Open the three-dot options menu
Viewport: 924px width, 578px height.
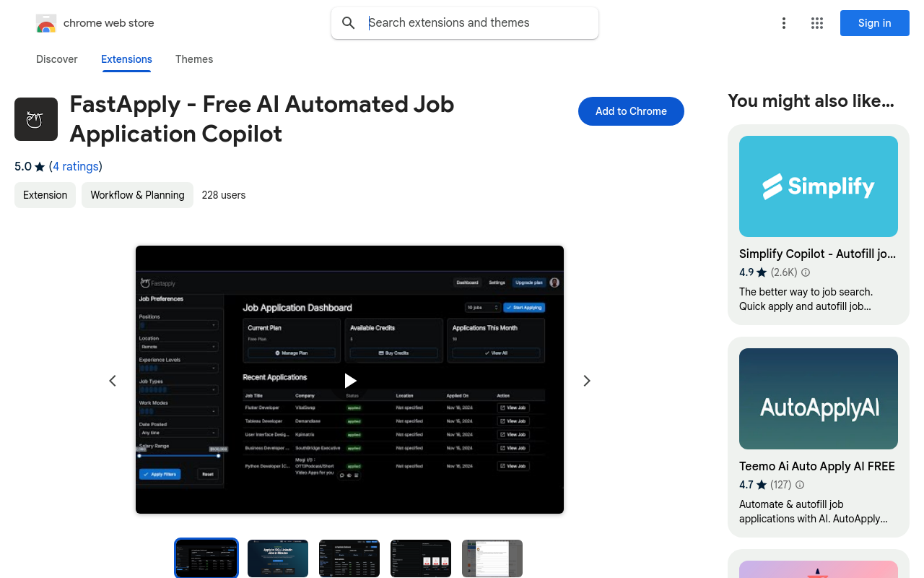pos(784,23)
